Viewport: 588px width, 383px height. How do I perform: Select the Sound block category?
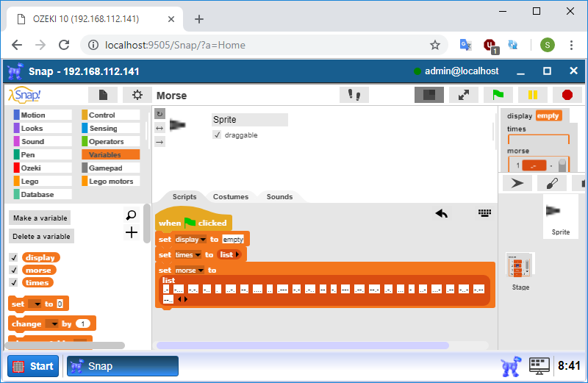point(43,141)
